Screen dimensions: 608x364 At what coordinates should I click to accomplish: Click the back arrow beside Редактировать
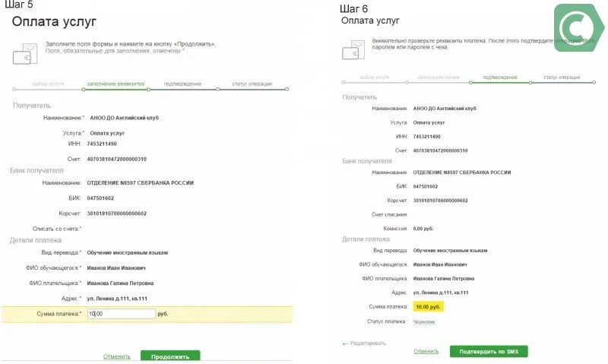point(345,343)
